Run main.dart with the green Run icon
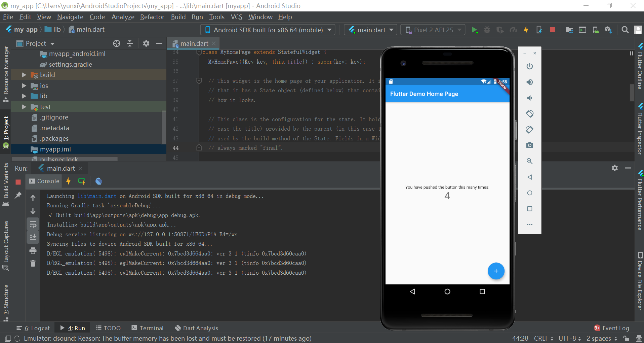 (x=474, y=30)
